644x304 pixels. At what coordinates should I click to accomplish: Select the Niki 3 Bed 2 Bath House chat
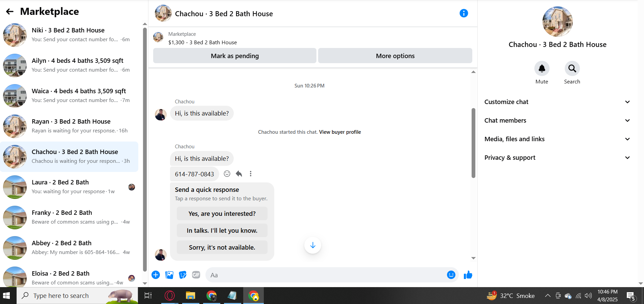click(x=69, y=35)
